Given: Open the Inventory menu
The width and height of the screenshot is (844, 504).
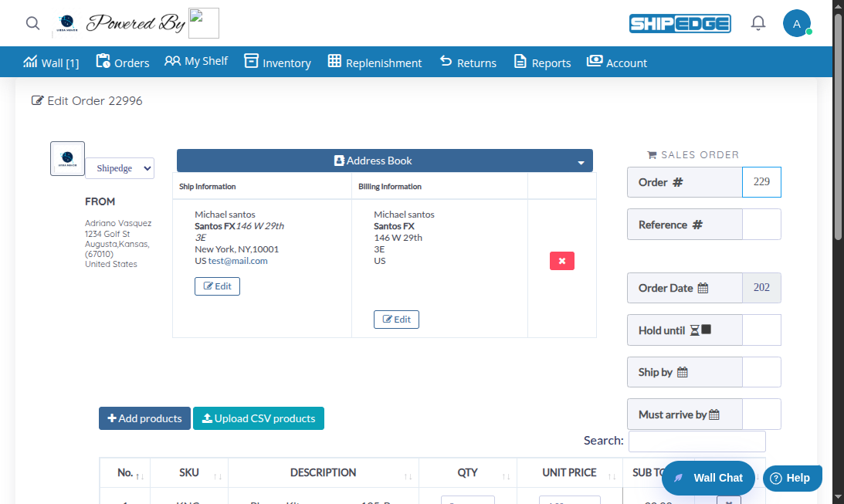Looking at the screenshot, I should 277,63.
